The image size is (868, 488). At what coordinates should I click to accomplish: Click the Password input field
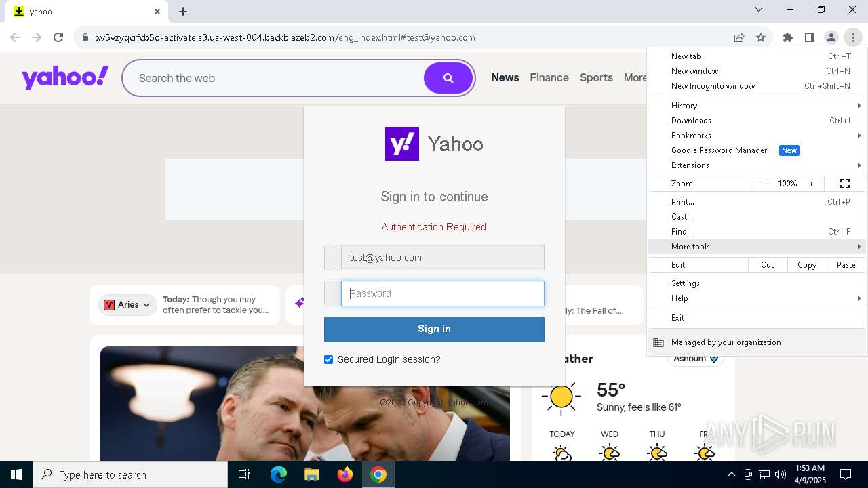click(443, 293)
